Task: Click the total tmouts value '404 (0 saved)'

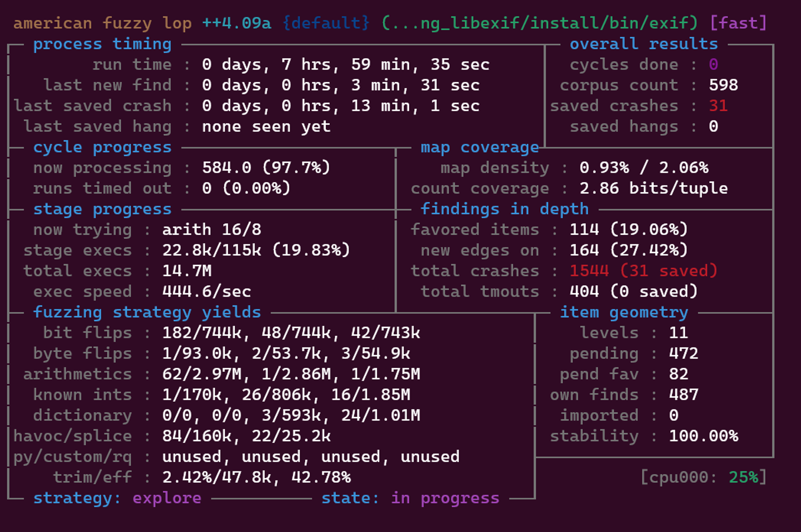Action: pyautogui.click(x=634, y=292)
